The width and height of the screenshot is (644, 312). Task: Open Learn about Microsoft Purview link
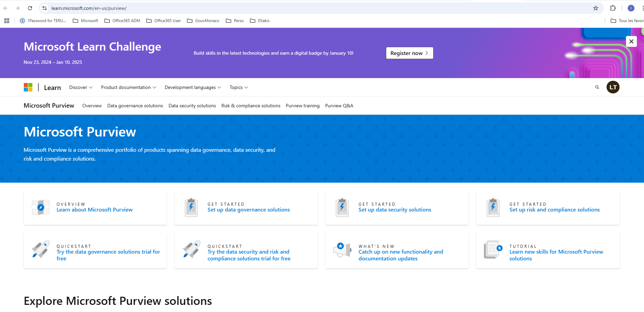[95, 210]
